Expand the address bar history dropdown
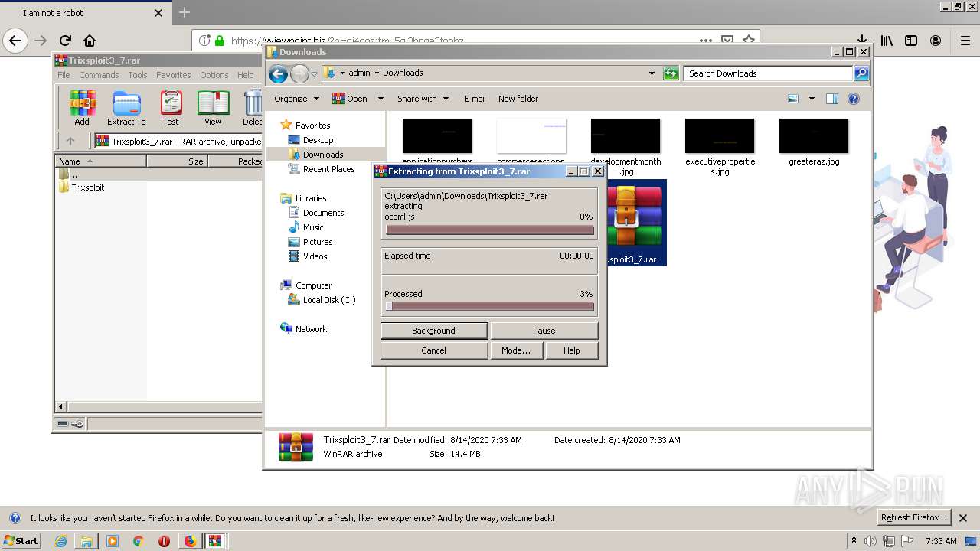Screen dimensions: 980x551 [652, 73]
